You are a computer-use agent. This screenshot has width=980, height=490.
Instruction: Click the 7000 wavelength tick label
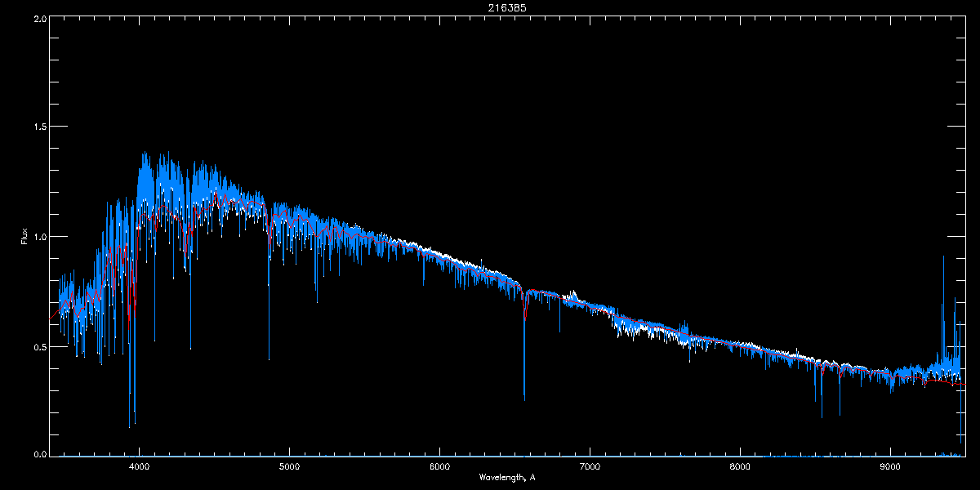pyautogui.click(x=590, y=467)
